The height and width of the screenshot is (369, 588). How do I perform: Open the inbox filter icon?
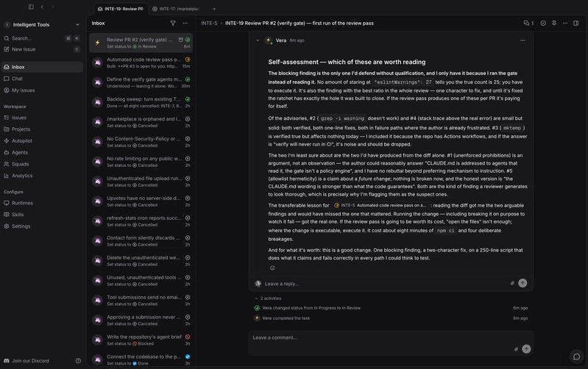pyautogui.click(x=173, y=24)
